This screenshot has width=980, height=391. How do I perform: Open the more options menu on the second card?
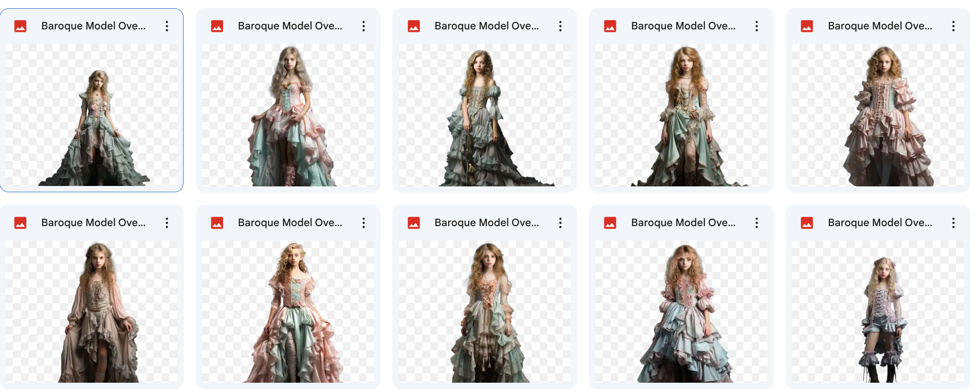click(363, 26)
